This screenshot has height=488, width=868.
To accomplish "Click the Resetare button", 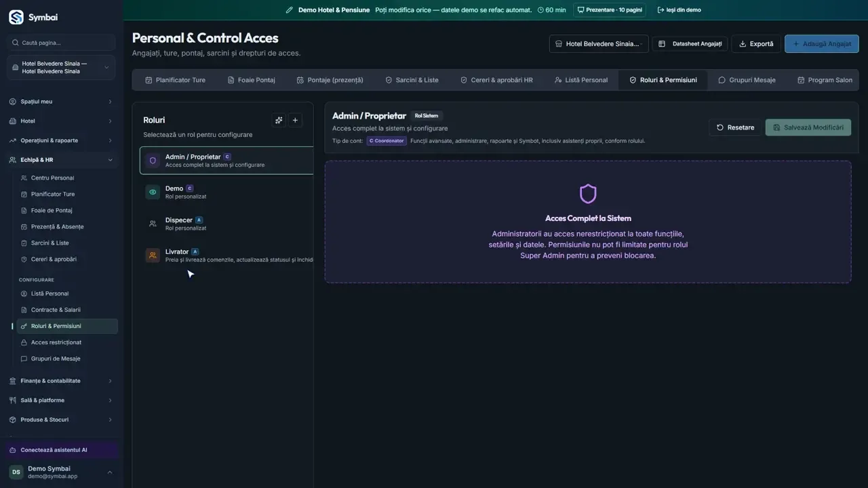I will (736, 127).
